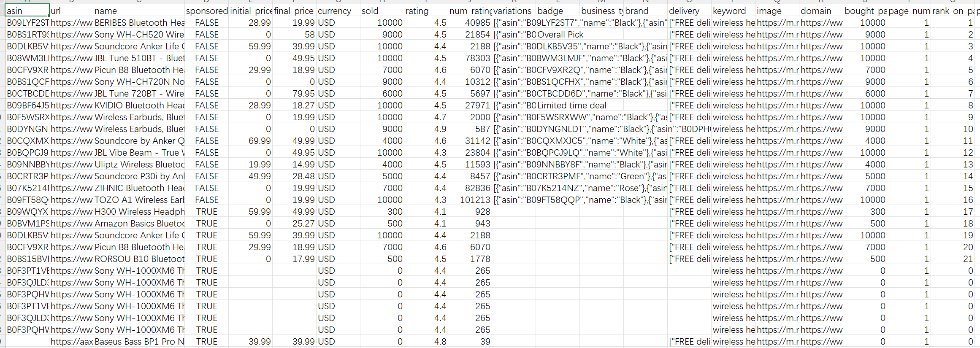
Task: Select the 'Overall Pick' badge cell
Action: pyautogui.click(x=558, y=34)
